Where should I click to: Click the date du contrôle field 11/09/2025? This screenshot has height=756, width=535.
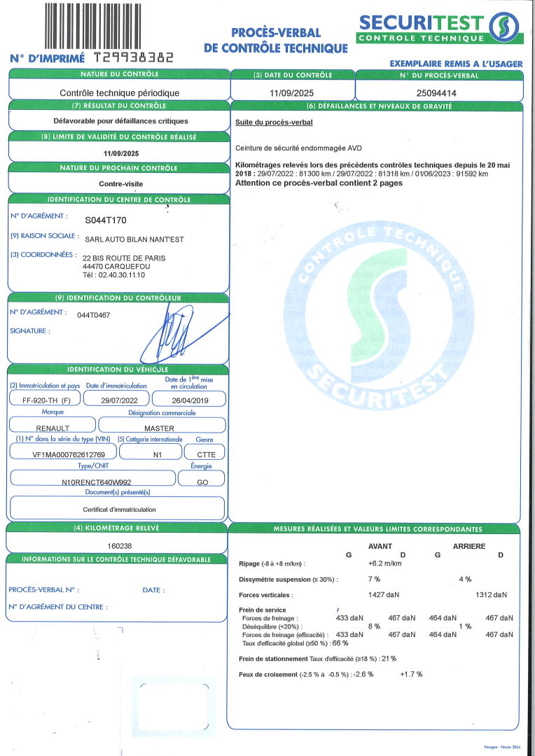click(293, 92)
